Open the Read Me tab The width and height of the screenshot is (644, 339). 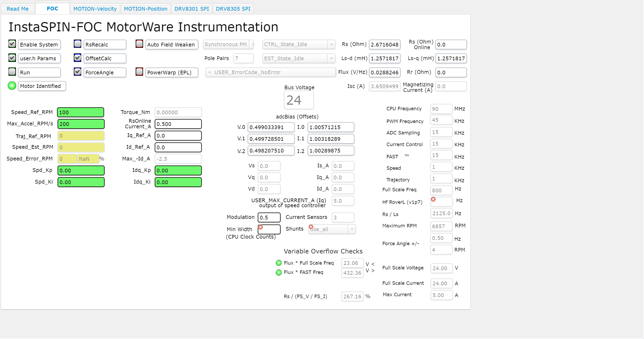(x=18, y=9)
